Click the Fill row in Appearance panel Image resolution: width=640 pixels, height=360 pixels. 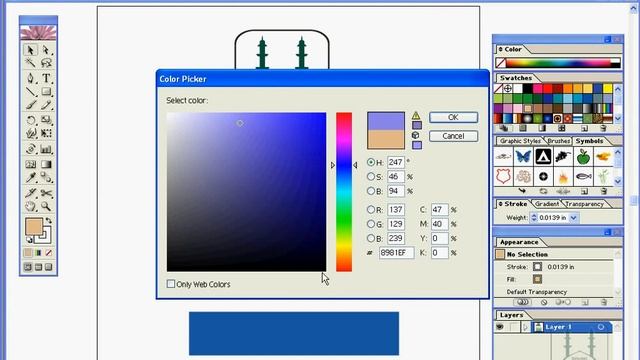pos(554,280)
